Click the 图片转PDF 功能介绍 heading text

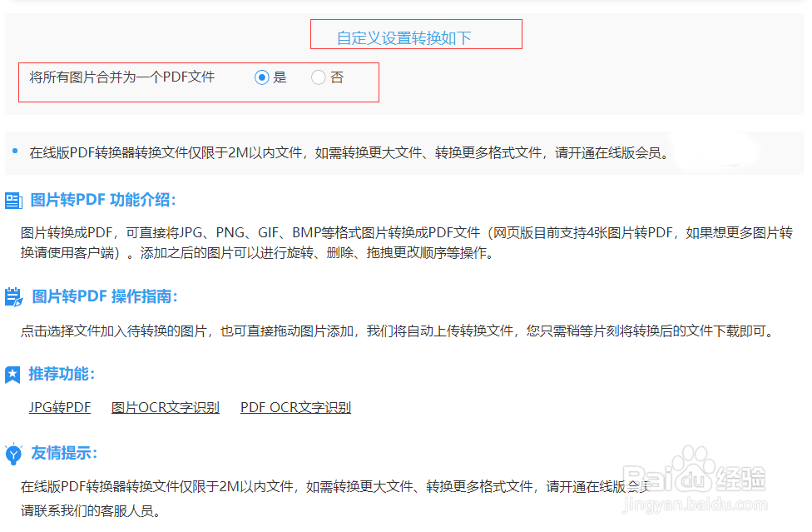click(103, 200)
